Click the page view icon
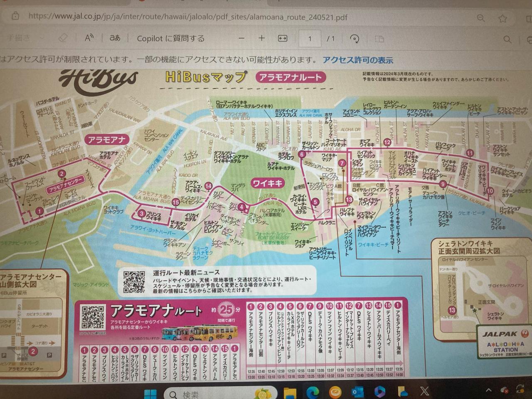Viewport: 532px width, 399px height. [x=379, y=39]
